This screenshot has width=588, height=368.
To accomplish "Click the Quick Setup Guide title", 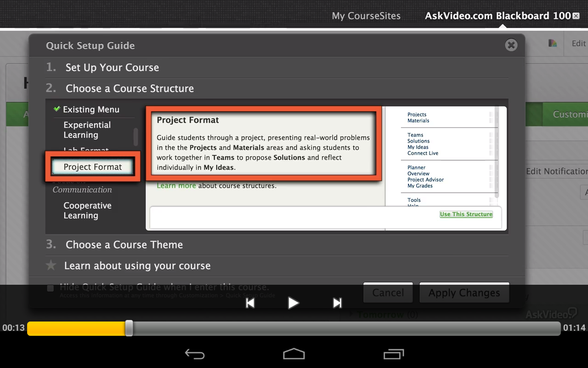I will click(x=90, y=46).
